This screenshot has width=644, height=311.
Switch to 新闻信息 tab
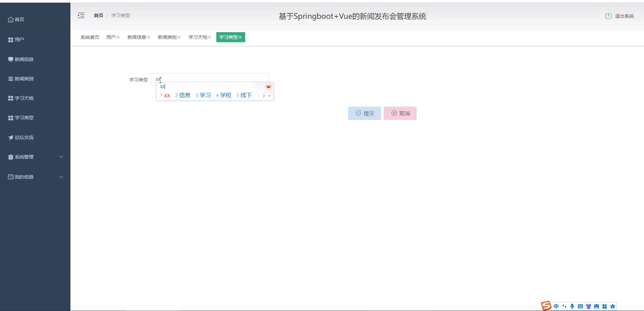137,37
